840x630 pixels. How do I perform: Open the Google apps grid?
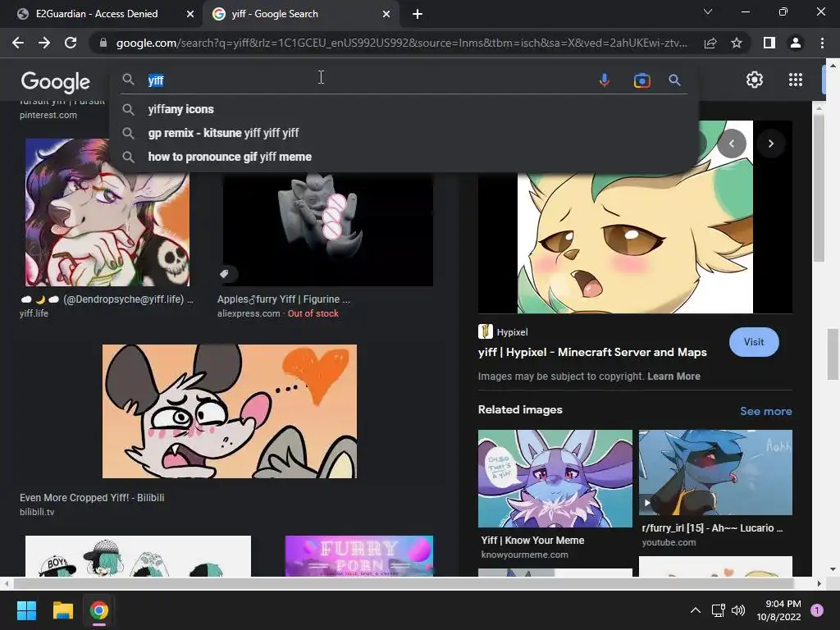point(796,80)
